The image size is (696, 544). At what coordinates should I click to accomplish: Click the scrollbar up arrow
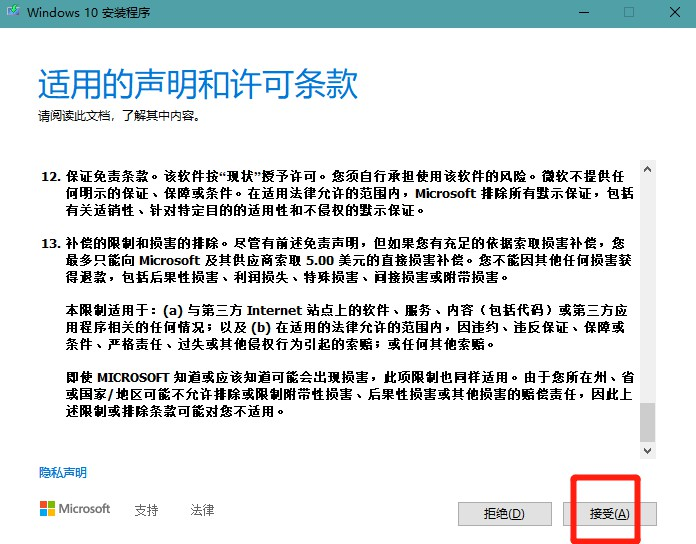point(648,169)
